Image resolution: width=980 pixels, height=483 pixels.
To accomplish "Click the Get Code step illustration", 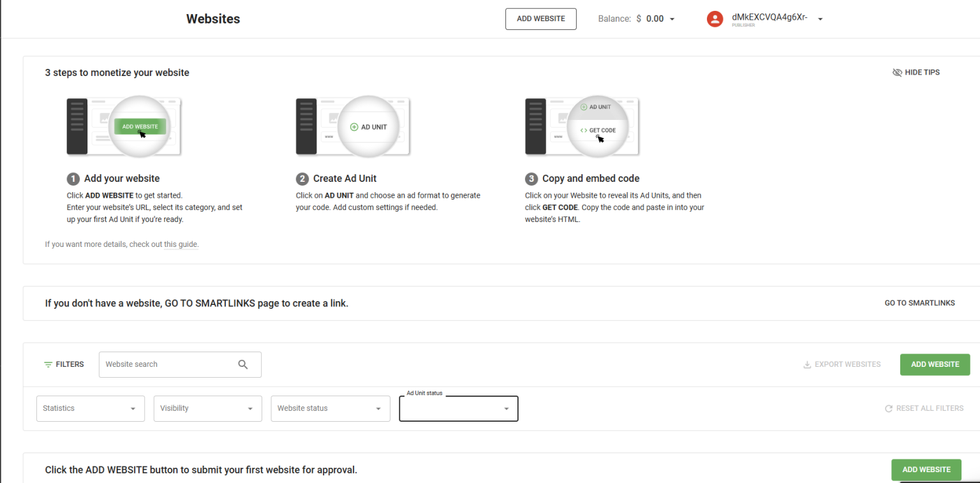I will pos(581,126).
